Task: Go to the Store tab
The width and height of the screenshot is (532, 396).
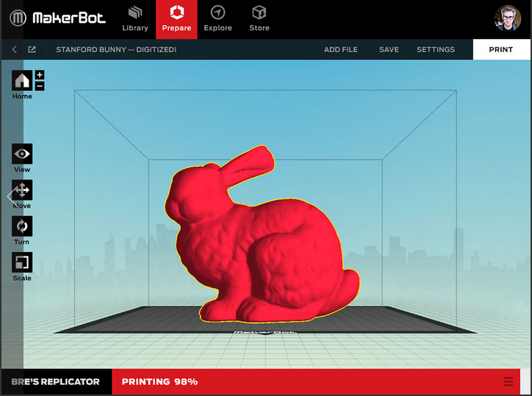Action: pyautogui.click(x=259, y=19)
